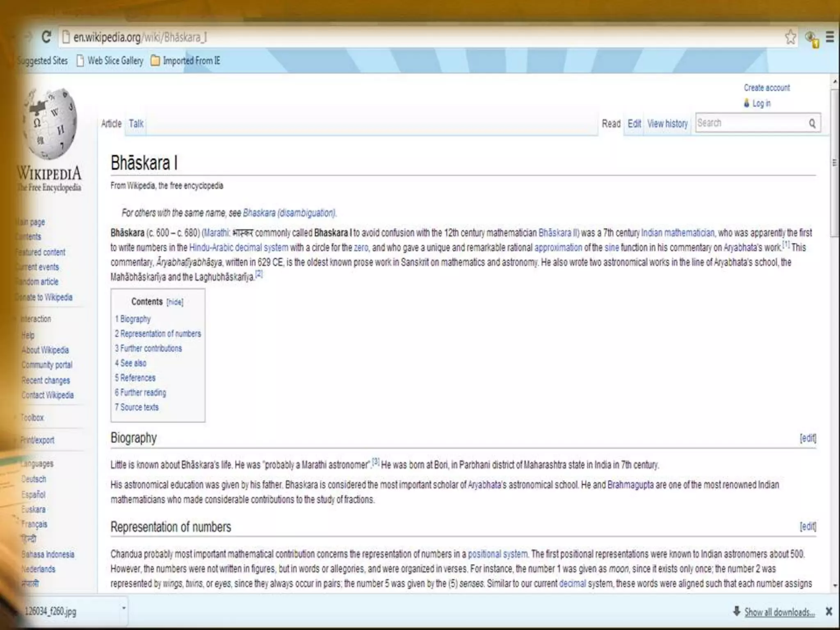Jump to Representation of numbers in Contents

160,334
